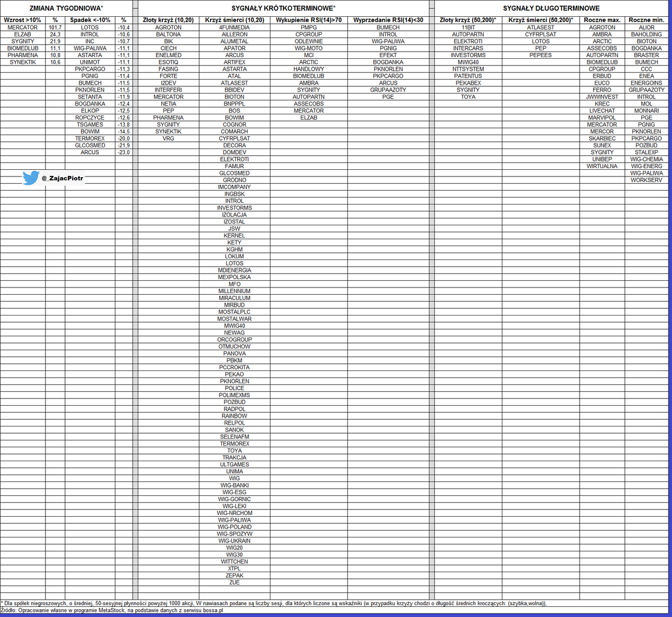Click the HANDLOWY cell
This screenshot has width=672, height=617.
click(x=309, y=69)
